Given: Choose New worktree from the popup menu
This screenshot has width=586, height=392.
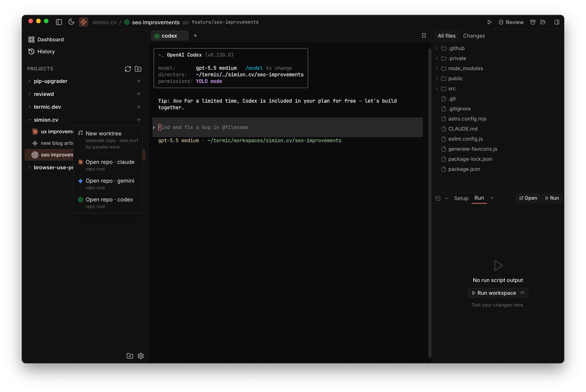Looking at the screenshot, I should coord(108,140).
